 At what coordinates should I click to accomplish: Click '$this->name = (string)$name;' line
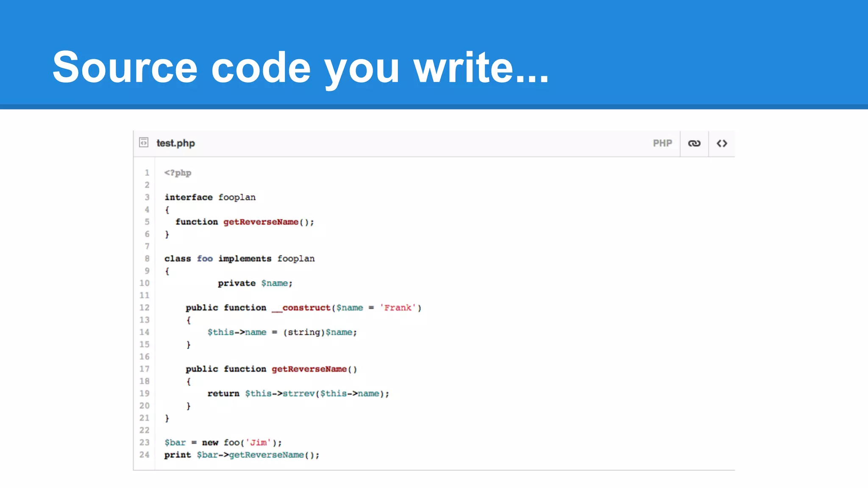(282, 333)
